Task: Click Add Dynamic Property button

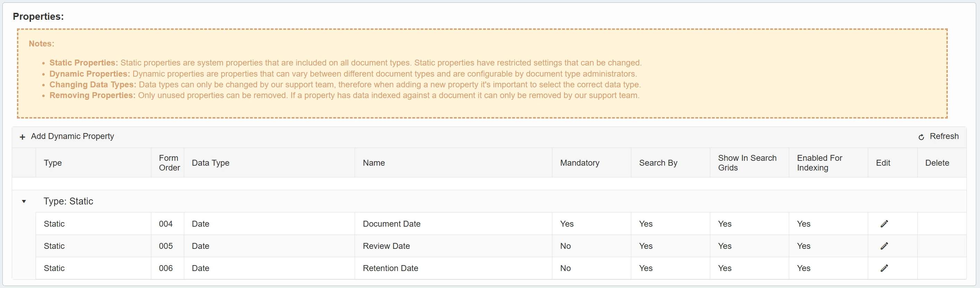Action: point(67,137)
